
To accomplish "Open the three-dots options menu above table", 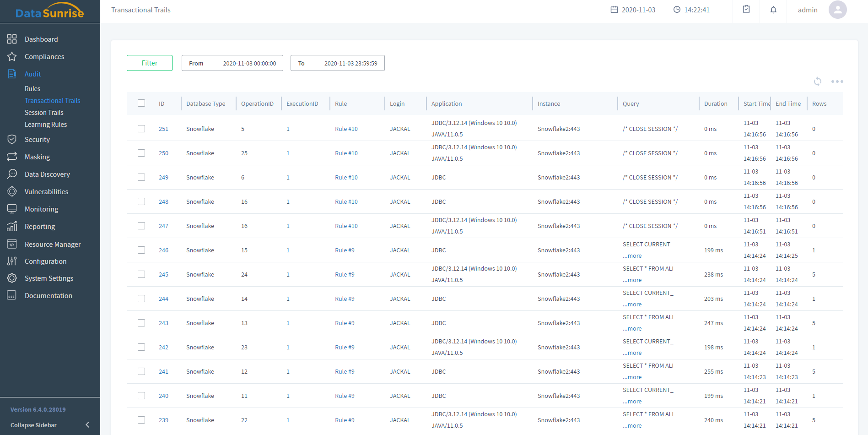I will [x=837, y=82].
